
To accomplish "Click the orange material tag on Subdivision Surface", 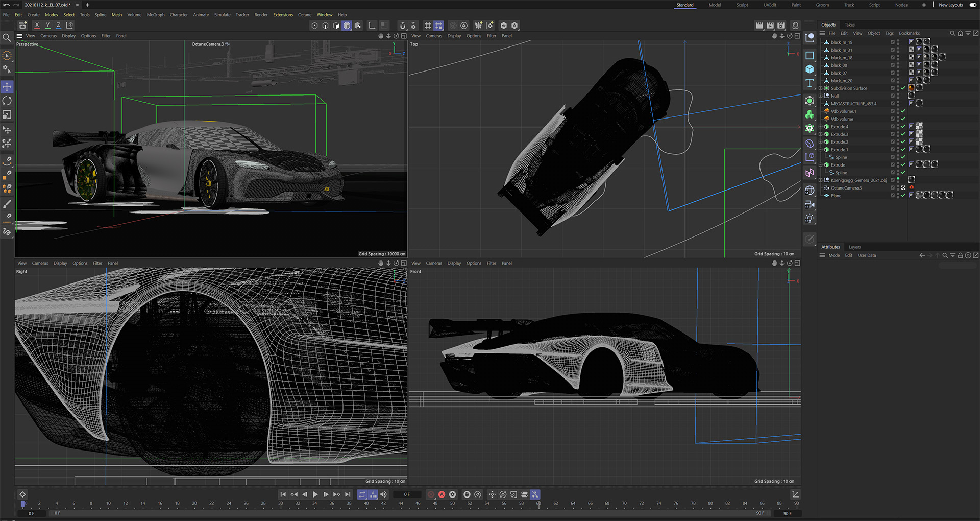I will (911, 88).
